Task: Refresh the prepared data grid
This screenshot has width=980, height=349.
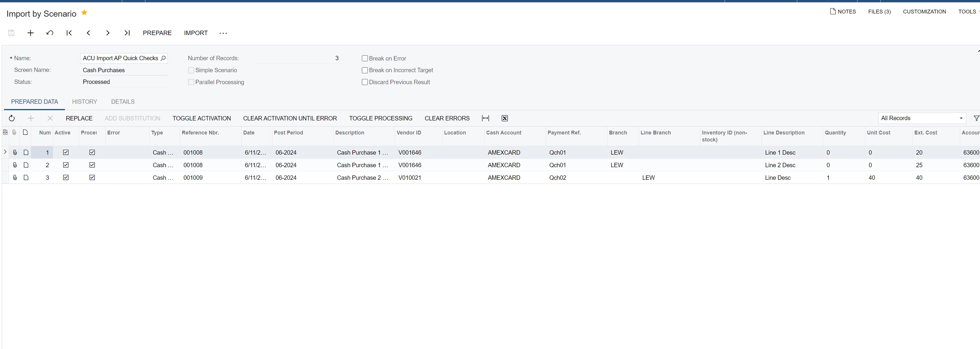Action: pyautogui.click(x=12, y=118)
